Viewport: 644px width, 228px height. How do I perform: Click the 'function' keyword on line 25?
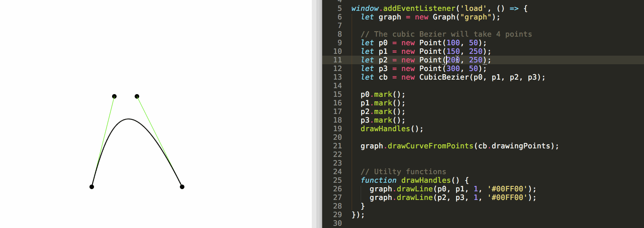(378, 180)
